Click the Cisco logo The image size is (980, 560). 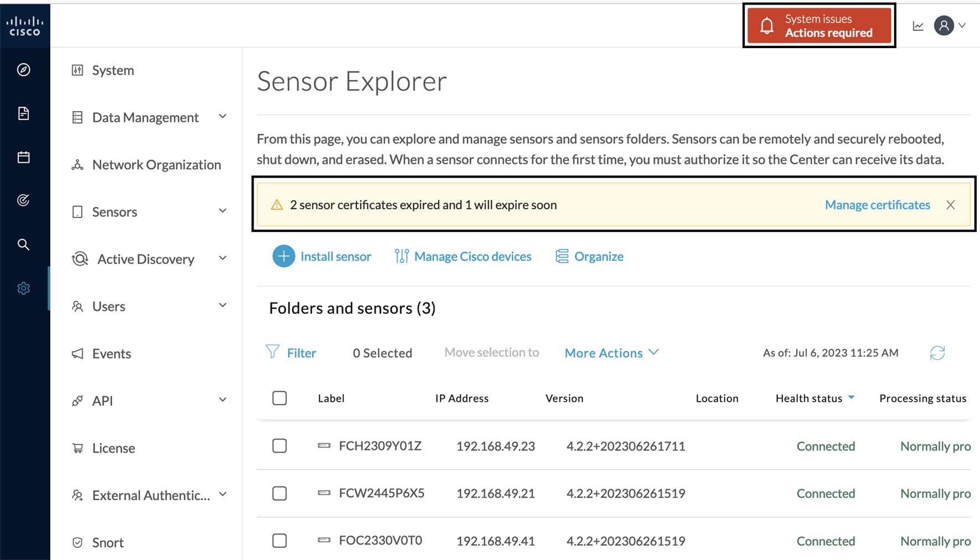pos(24,24)
